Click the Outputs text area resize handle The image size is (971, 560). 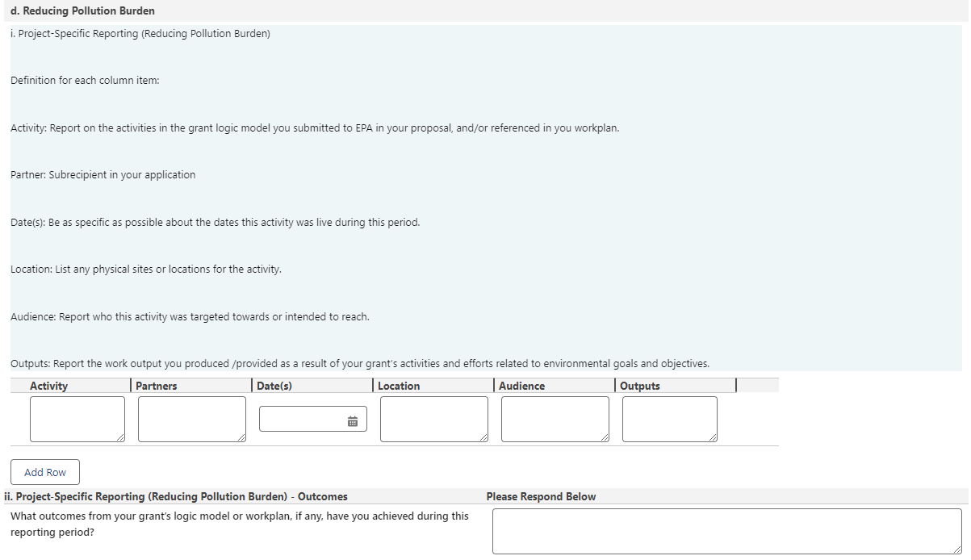coord(713,438)
